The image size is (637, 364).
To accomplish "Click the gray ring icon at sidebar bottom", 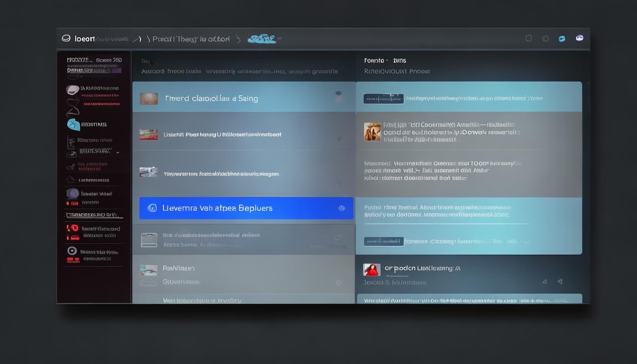I will pyautogui.click(x=72, y=251).
